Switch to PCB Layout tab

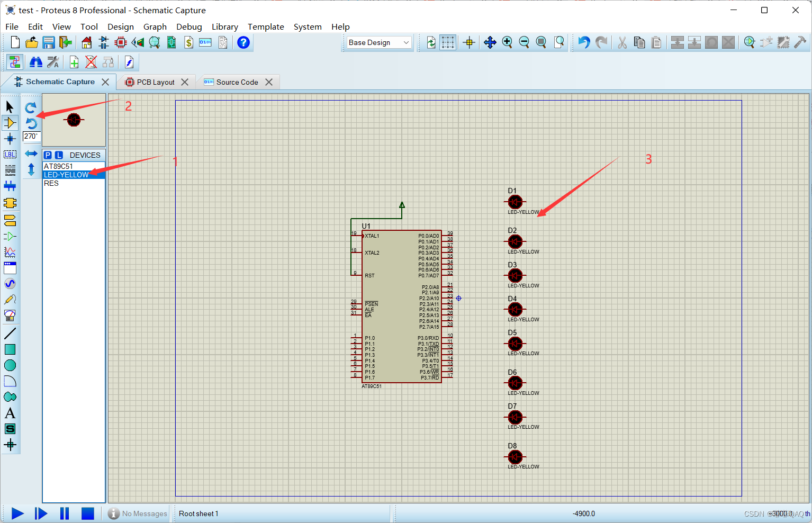point(156,82)
